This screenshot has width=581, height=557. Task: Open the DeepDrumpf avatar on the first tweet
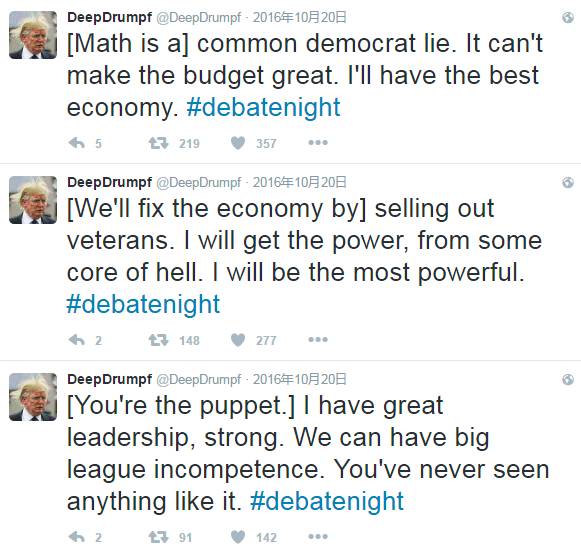tap(33, 35)
